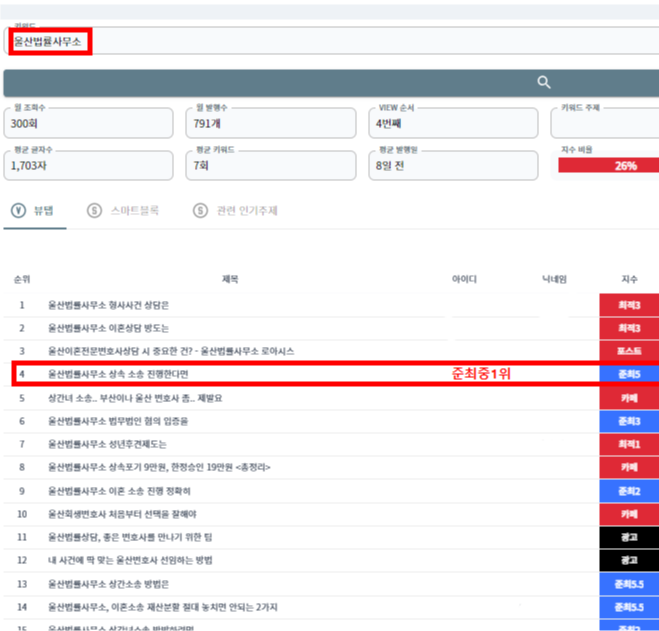Click the 관련 인기주제 tab's circular icon
Screen dimensions: 659x631
tap(200, 210)
